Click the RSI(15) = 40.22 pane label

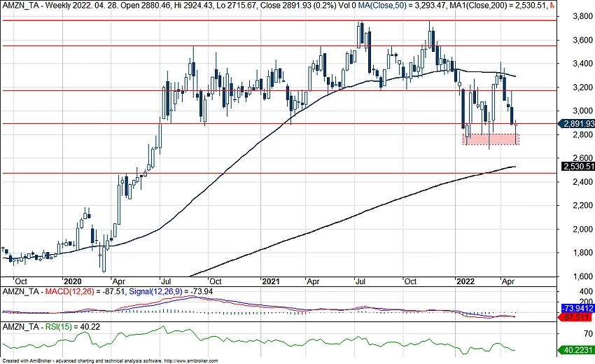[73, 327]
